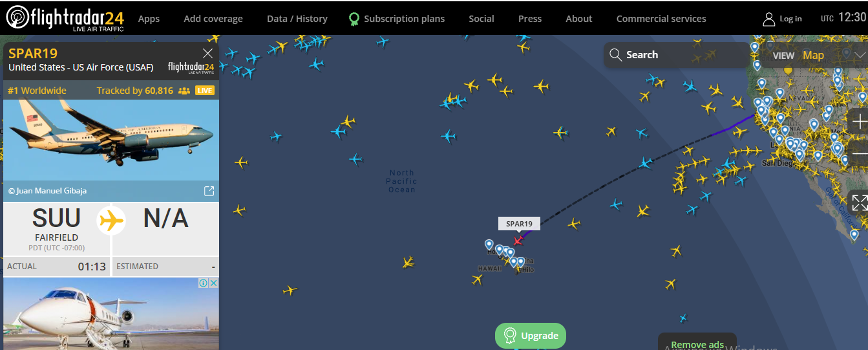
Task: Expand the estimated arrival time field
Action: pos(165,266)
